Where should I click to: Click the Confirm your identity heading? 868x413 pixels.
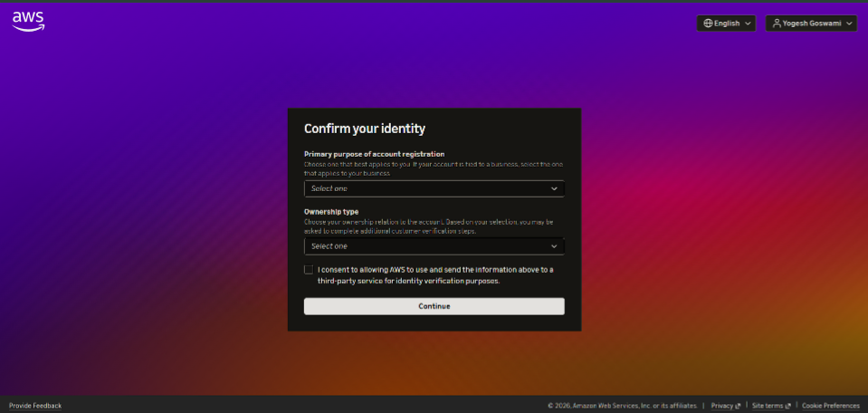pos(365,129)
